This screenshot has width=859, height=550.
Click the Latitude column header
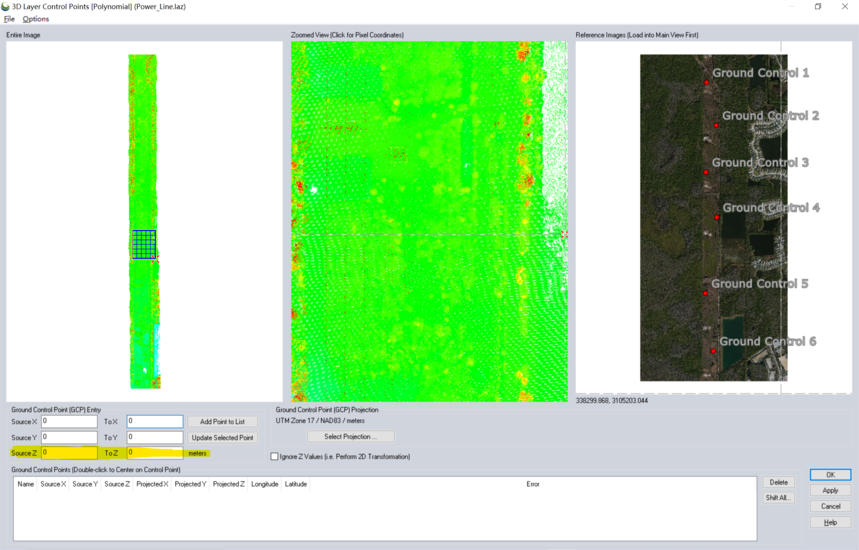click(296, 484)
